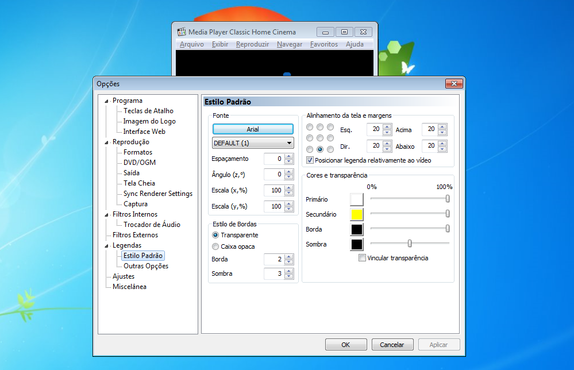Select Ajustes in the tree
Viewport: 574px width, 370px height.
click(123, 276)
